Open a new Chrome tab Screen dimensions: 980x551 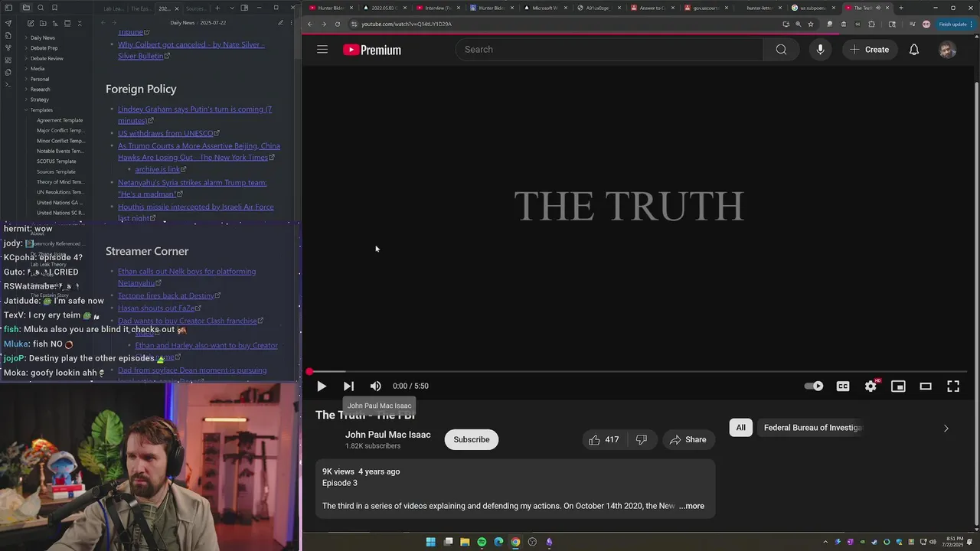pyautogui.click(x=901, y=8)
